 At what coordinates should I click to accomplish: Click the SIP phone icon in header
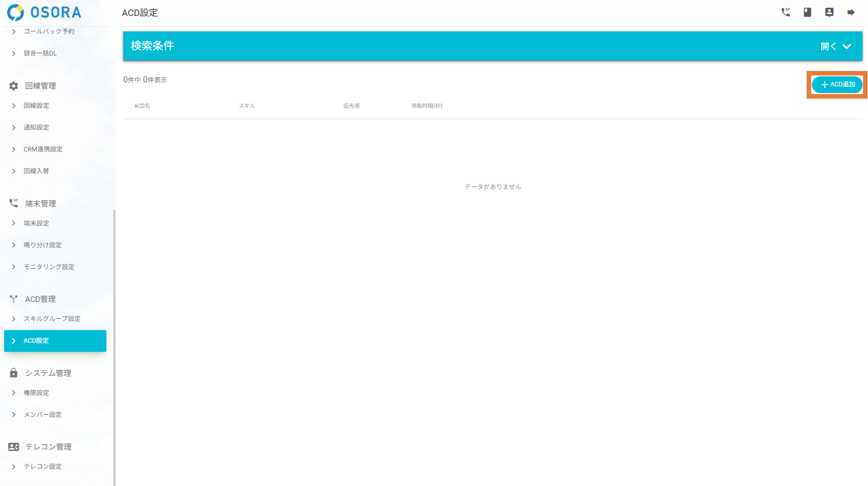(785, 12)
